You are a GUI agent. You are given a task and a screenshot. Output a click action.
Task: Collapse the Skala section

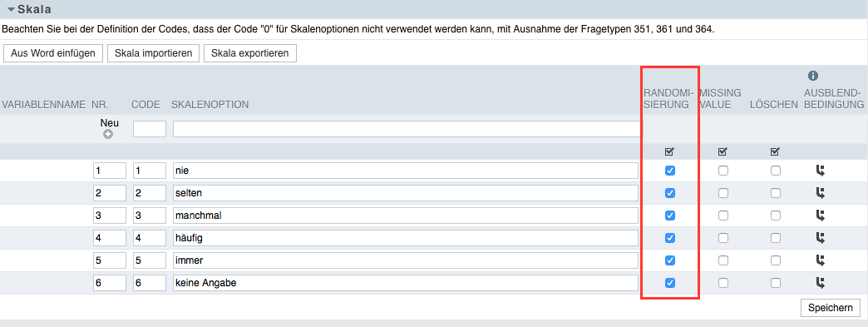click(11, 9)
